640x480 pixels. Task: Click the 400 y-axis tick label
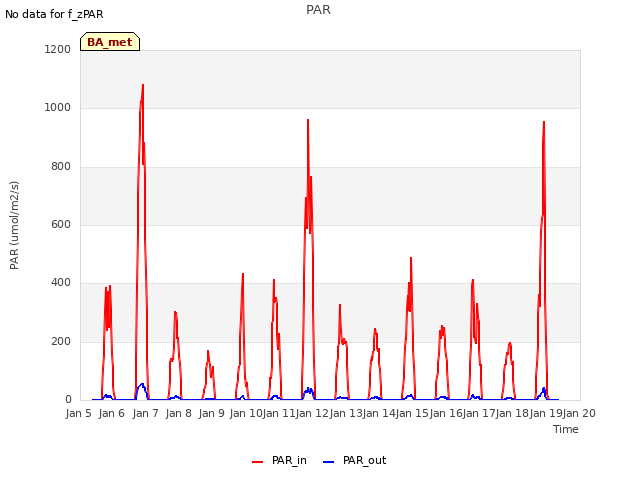(x=61, y=282)
